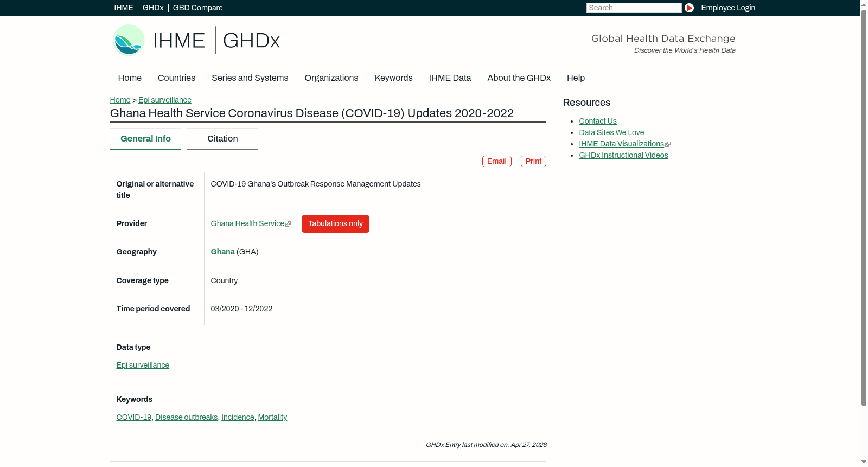Open the Organizations menu
Image resolution: width=868 pixels, height=467 pixels.
pos(331,78)
